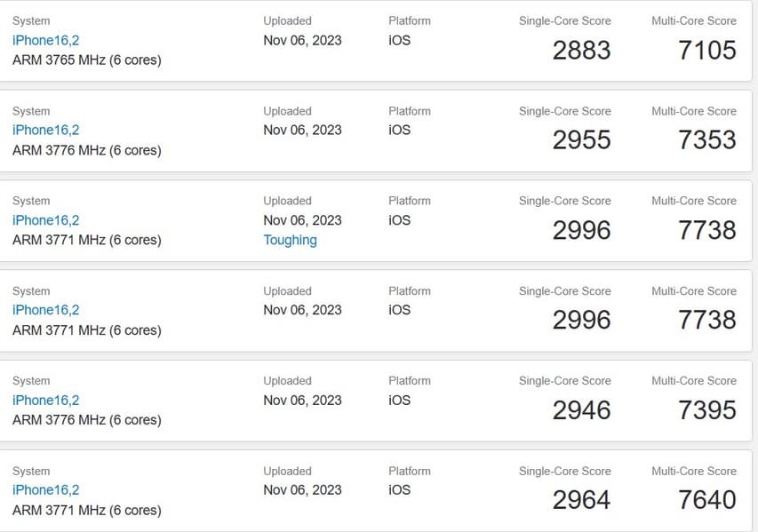
Task: Click the single-core score 2946
Action: [581, 410]
